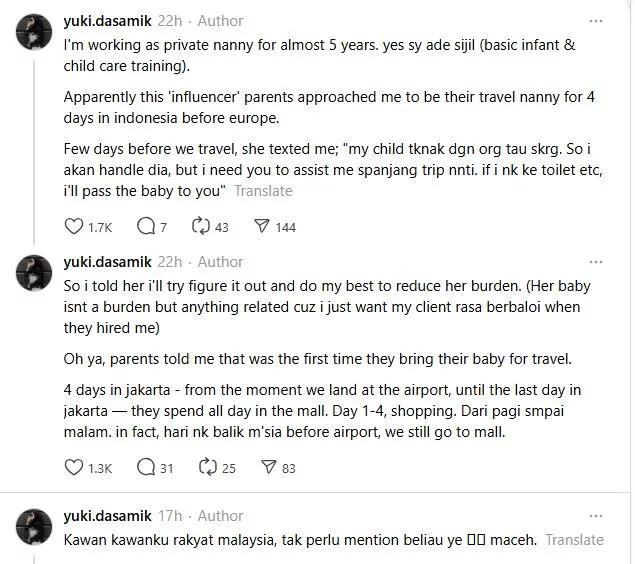Open yuki.dasamik profile from first post username
This screenshot has width=635, height=564.
coord(107,21)
